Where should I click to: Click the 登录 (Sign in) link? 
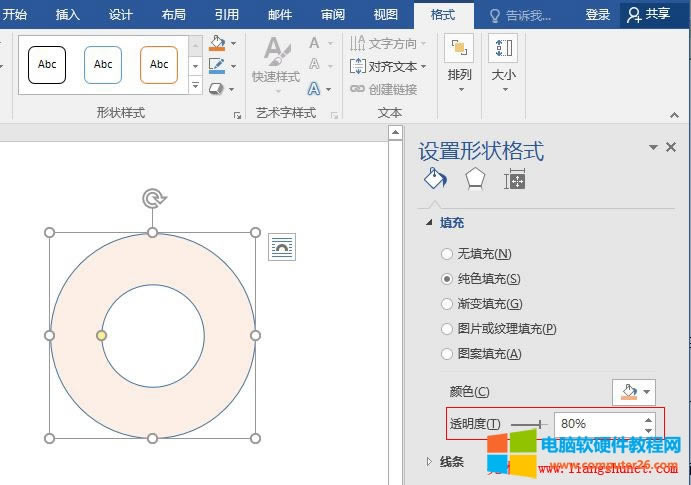pyautogui.click(x=598, y=14)
